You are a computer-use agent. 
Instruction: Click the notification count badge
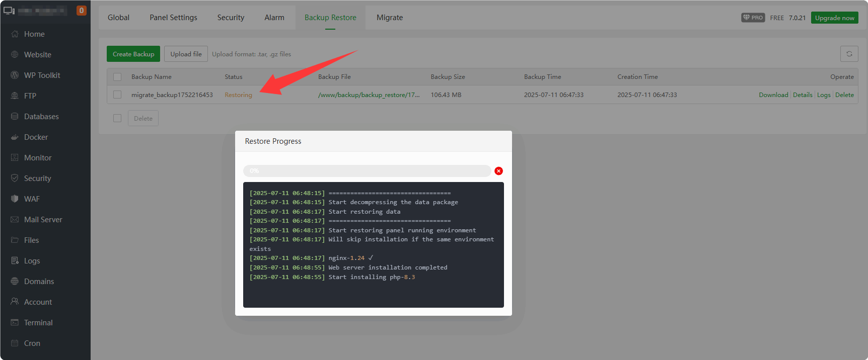coord(81,11)
